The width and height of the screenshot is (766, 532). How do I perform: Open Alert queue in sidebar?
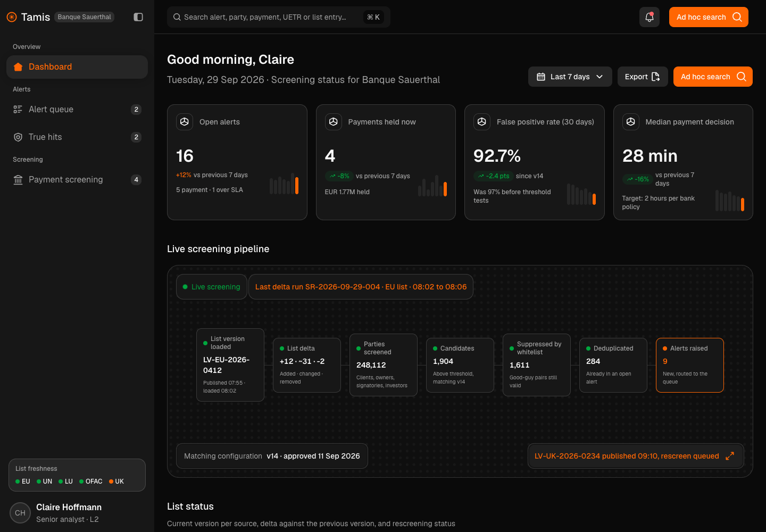pos(77,110)
